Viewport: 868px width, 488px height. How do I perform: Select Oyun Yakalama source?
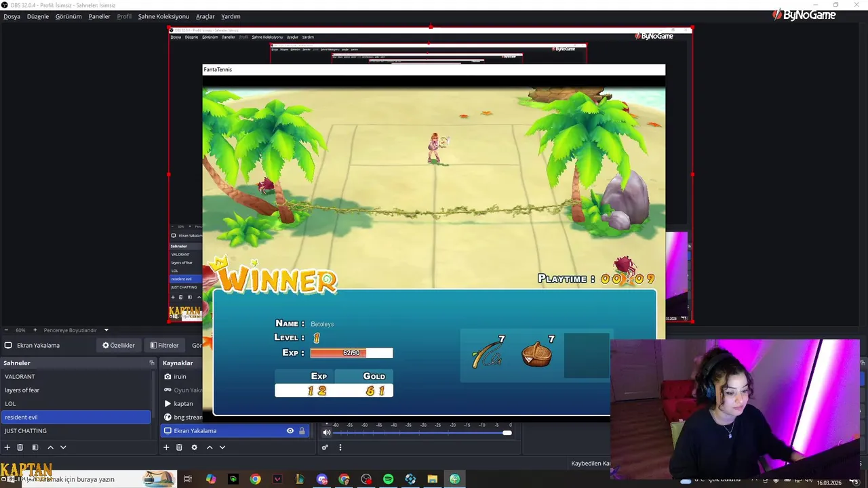(182, 390)
